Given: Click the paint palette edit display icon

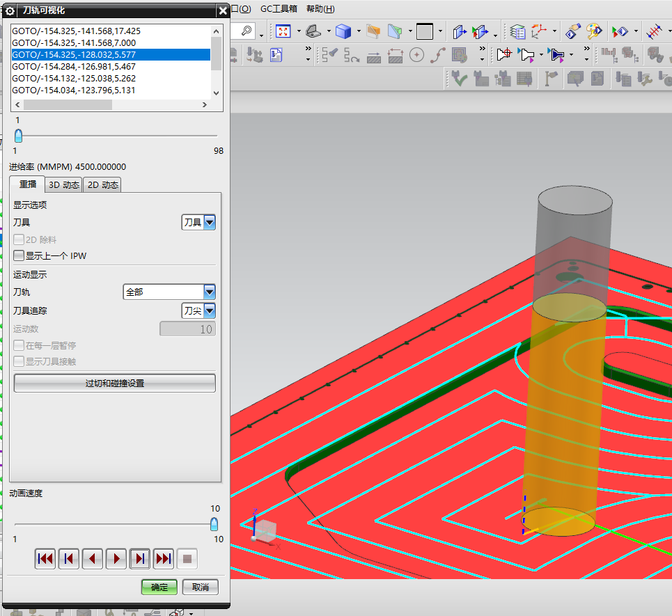Looking at the screenshot, I should 594,31.
